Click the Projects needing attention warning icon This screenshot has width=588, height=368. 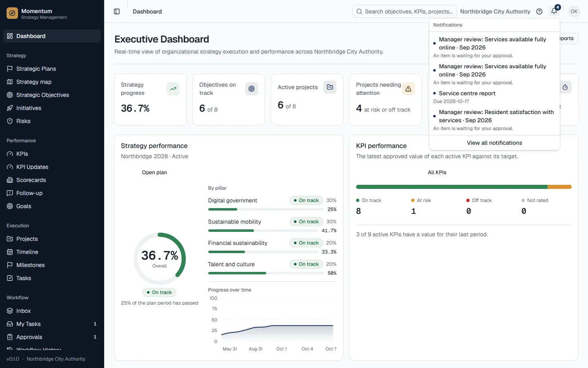pos(408,89)
